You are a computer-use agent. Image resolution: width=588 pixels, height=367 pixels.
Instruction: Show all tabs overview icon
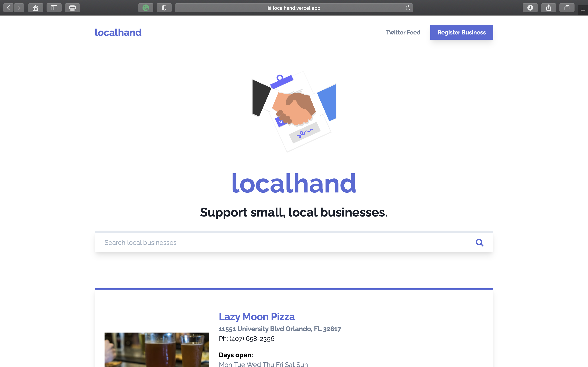click(567, 8)
